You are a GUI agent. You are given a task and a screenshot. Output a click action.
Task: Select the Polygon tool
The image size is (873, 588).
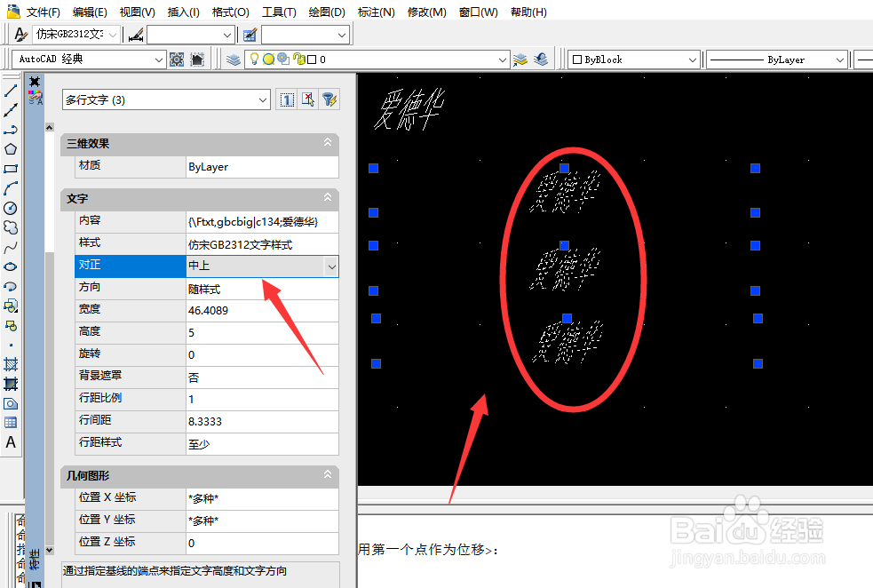pyautogui.click(x=11, y=148)
